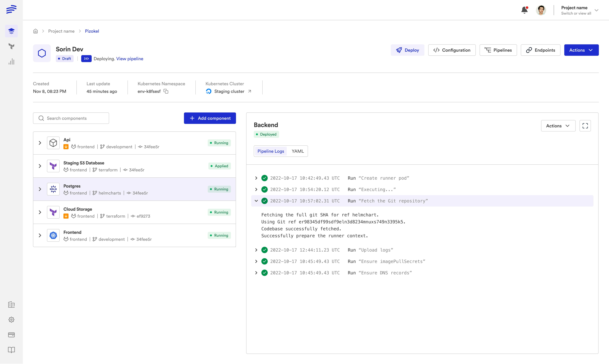Click the "Nov 8, 08:23 PM" created value
Screen dimensions: 609x364
(x=50, y=91)
